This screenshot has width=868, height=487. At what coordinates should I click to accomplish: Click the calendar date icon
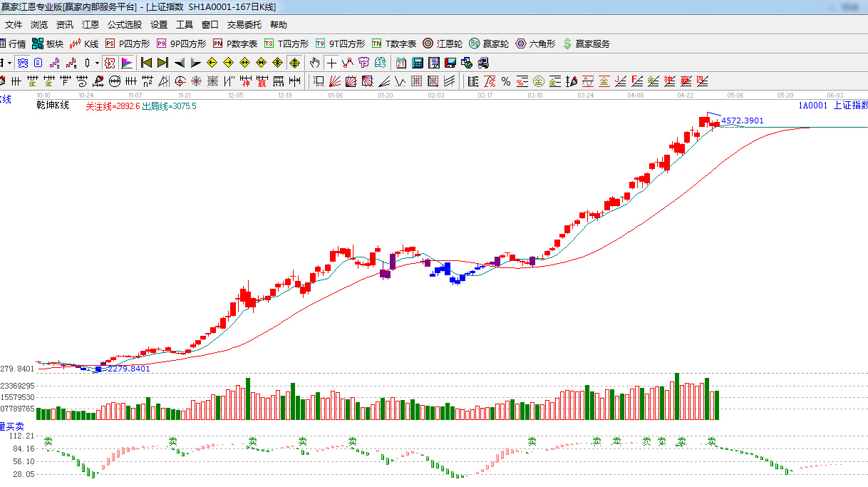[401, 63]
